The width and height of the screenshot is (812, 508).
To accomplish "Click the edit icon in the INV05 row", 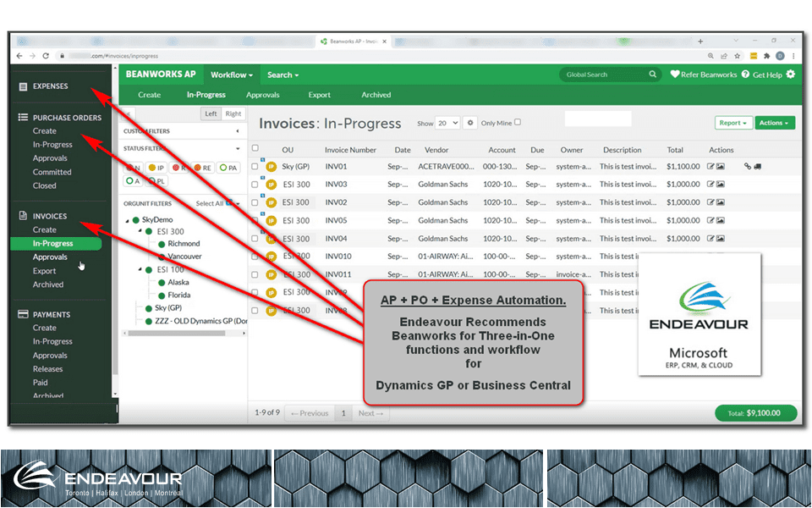I will (710, 220).
